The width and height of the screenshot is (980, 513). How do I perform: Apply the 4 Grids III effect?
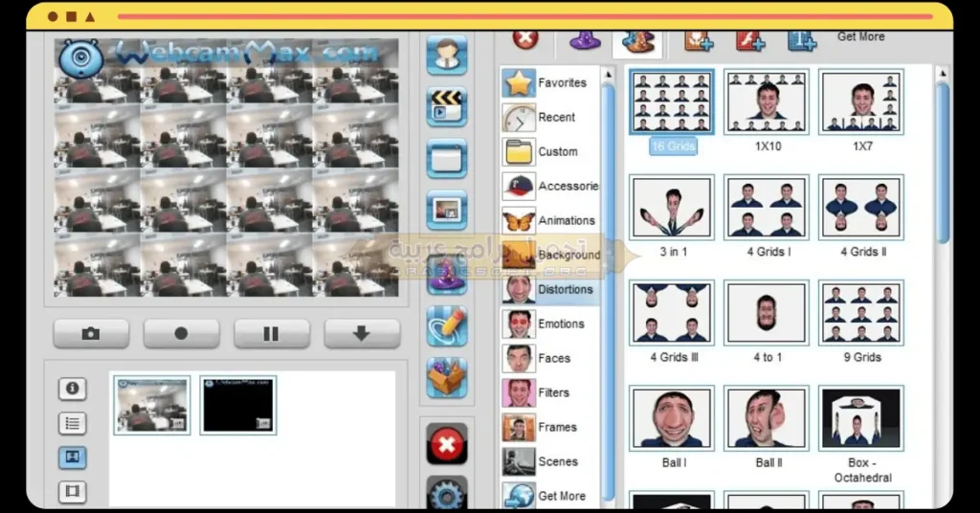(672, 312)
